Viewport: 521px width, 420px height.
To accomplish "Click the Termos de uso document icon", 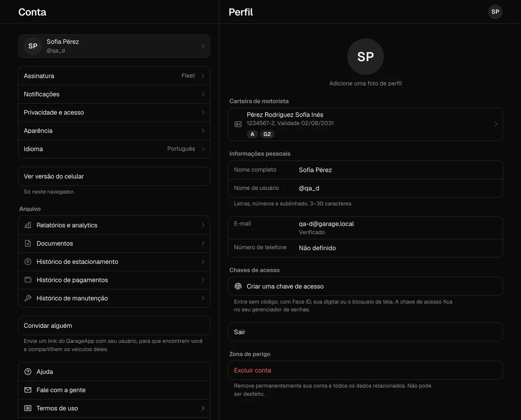I will (28, 408).
